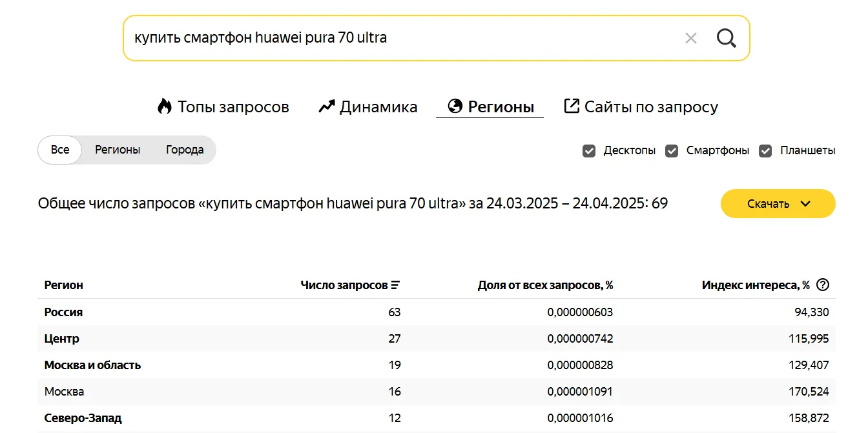Click the sort icon next to Число запросов
The width and height of the screenshot is (868, 433).
click(x=395, y=285)
